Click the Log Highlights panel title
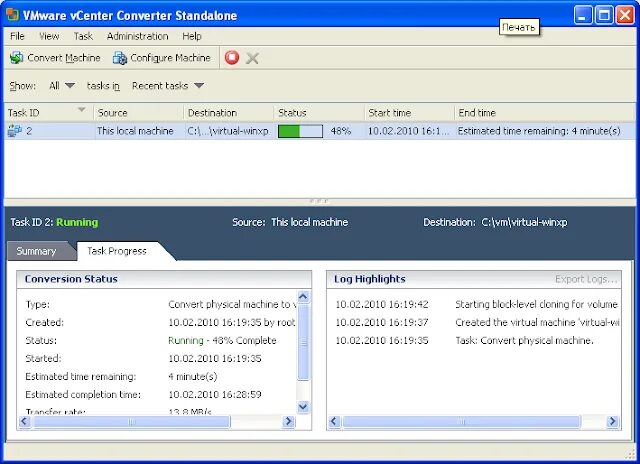 pyautogui.click(x=370, y=279)
